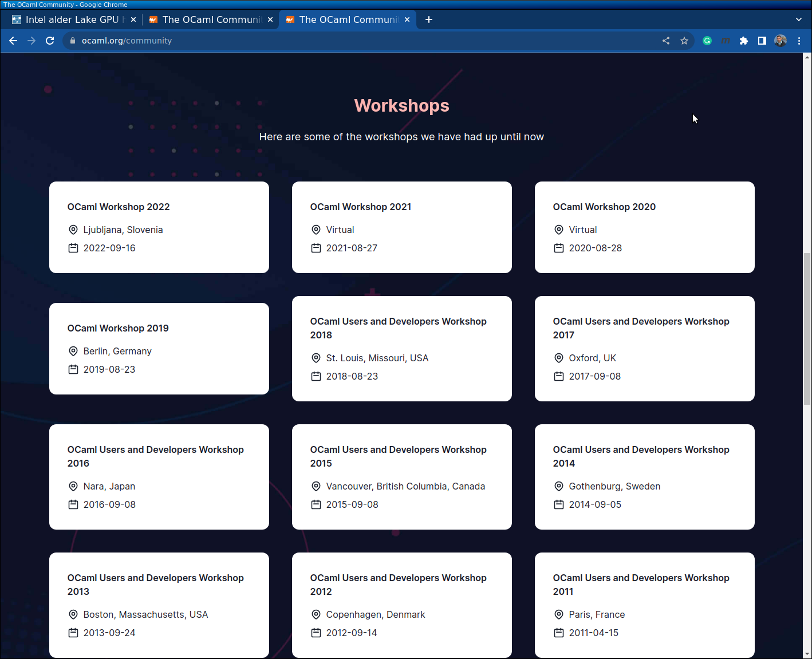Click the location pin next to Nara, Japan
The image size is (812, 659).
pyautogui.click(x=73, y=486)
